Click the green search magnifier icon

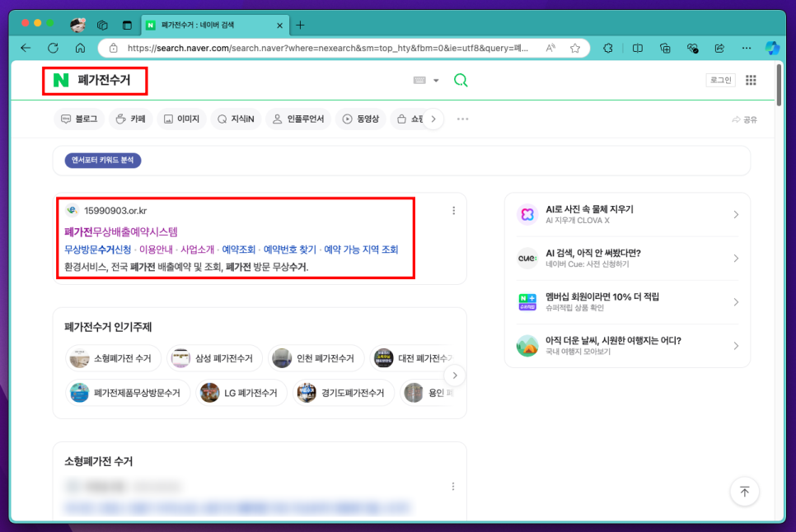461,80
